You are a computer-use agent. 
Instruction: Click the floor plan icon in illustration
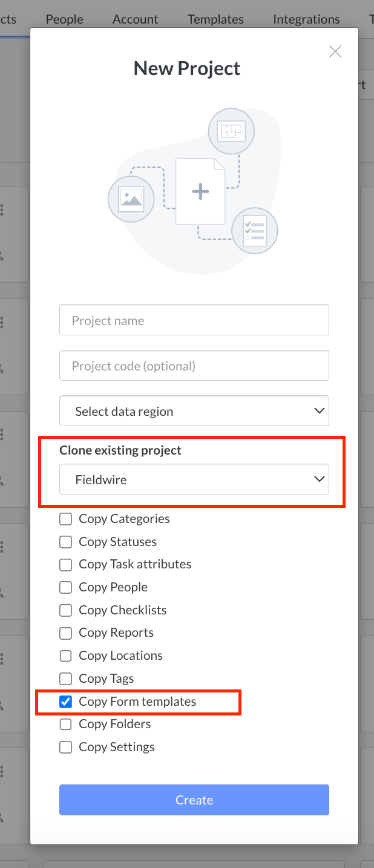tap(231, 131)
